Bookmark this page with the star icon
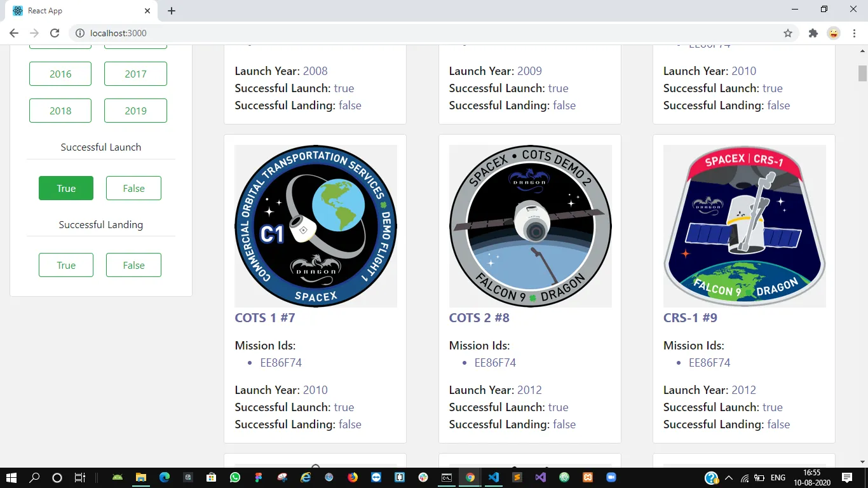 (x=788, y=33)
